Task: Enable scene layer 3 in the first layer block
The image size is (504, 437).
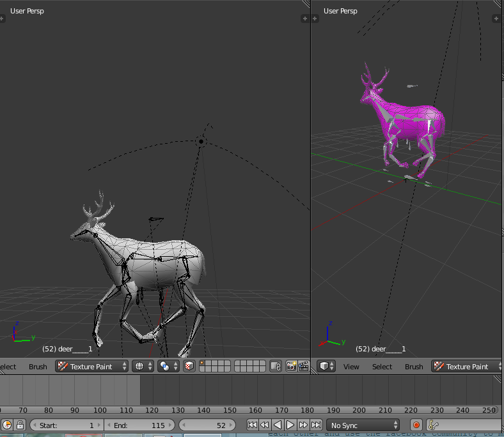Action: 215,364
